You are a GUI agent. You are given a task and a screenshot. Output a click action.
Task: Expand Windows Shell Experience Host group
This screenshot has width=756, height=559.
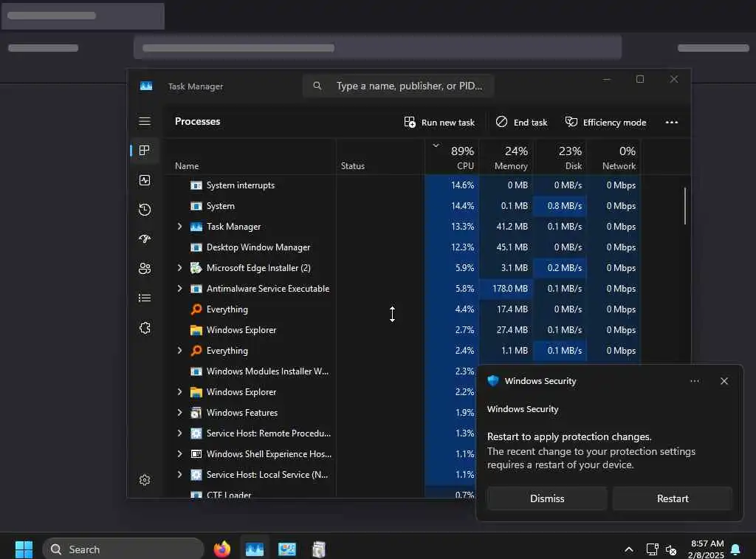pyautogui.click(x=180, y=454)
